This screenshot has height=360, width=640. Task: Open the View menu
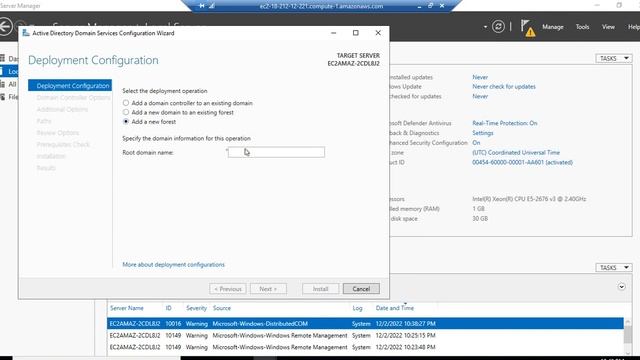pos(608,27)
